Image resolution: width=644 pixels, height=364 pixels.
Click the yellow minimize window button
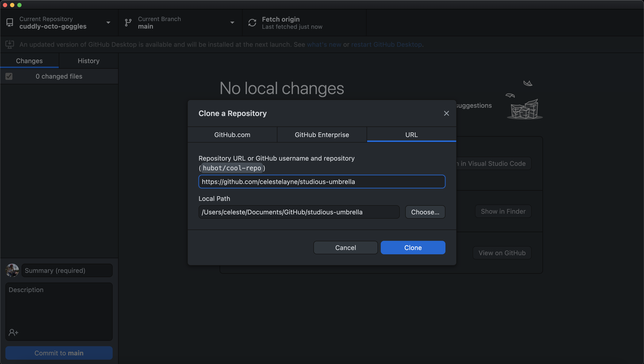[x=12, y=5]
